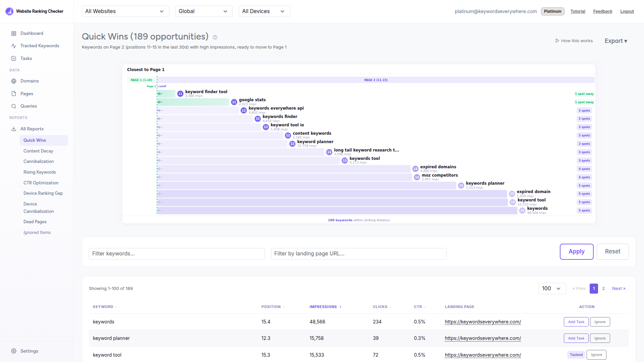Add Task for the keywords row
Image resolution: width=644 pixels, height=362 pixels.
pos(576,321)
